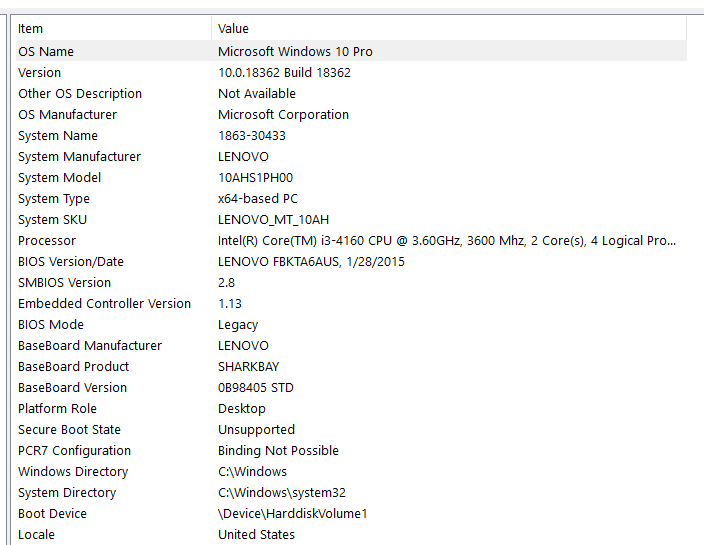Click value 10AHS1PH00
Screen dimensions: 704x545
[255, 178]
